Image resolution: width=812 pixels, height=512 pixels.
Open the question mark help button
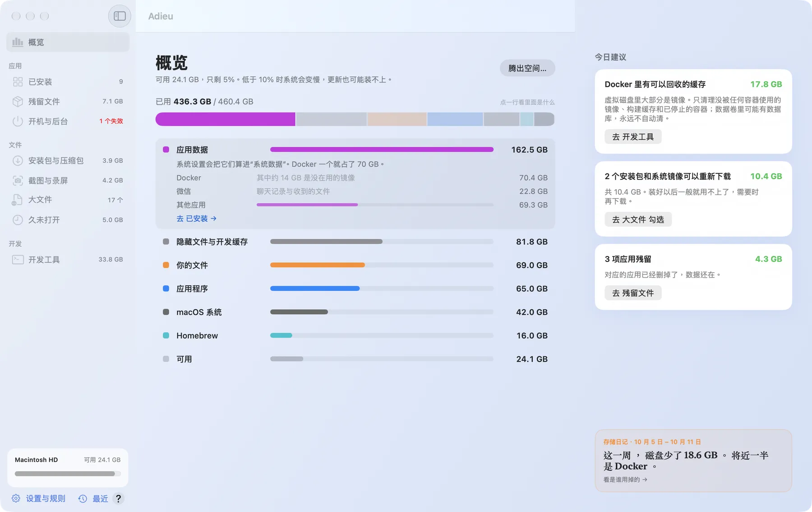[118, 498]
